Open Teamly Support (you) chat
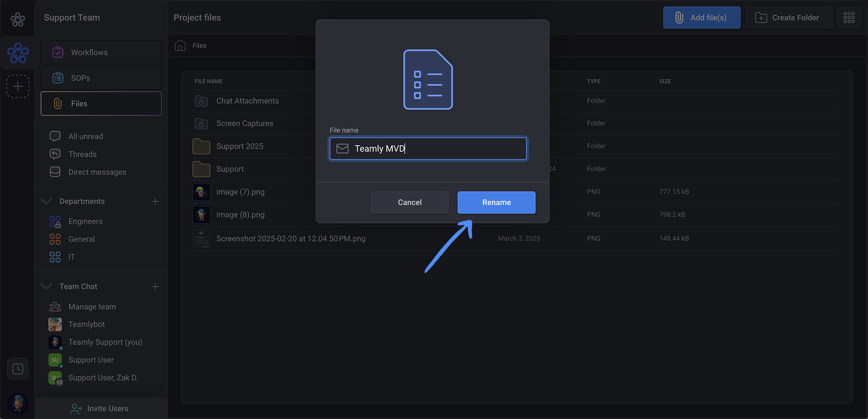The width and height of the screenshot is (868, 419). pos(105,342)
